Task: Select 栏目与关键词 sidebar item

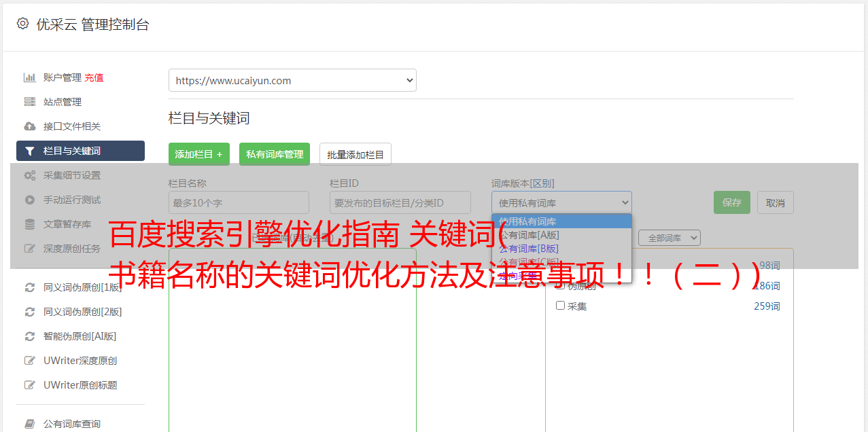Action: (x=80, y=151)
